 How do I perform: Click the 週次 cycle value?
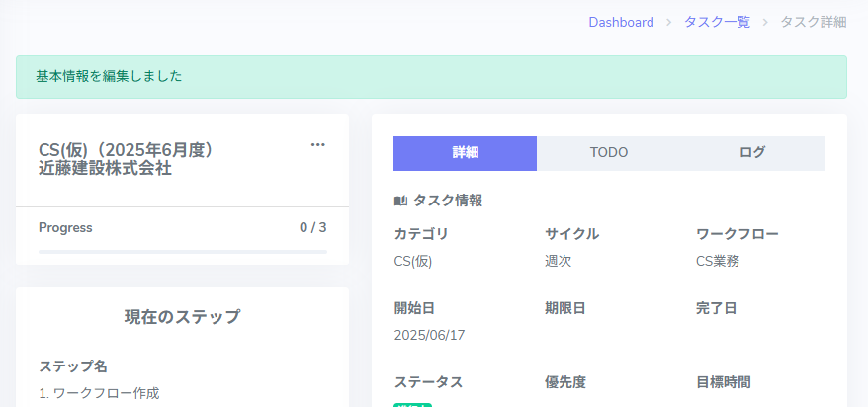coord(559,262)
